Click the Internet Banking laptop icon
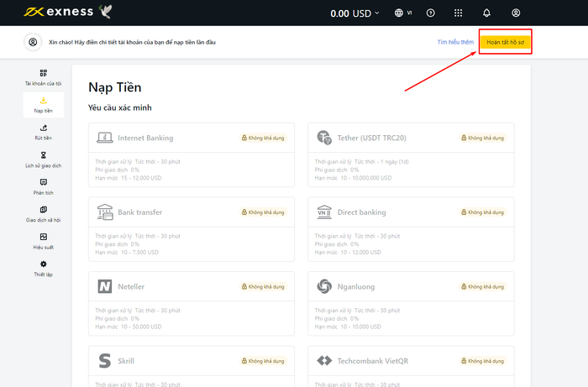This screenshot has height=387, width=588. pos(105,138)
